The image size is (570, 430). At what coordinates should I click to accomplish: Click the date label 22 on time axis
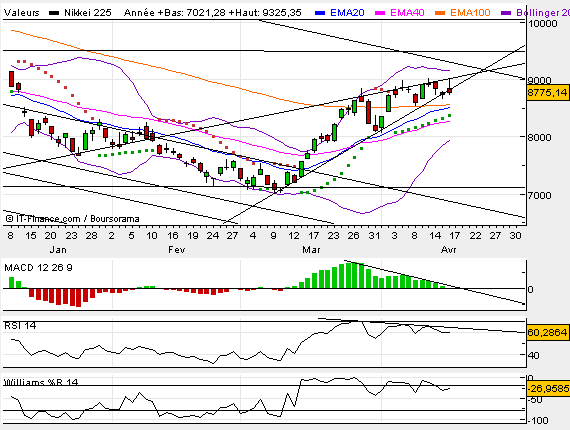click(475, 236)
